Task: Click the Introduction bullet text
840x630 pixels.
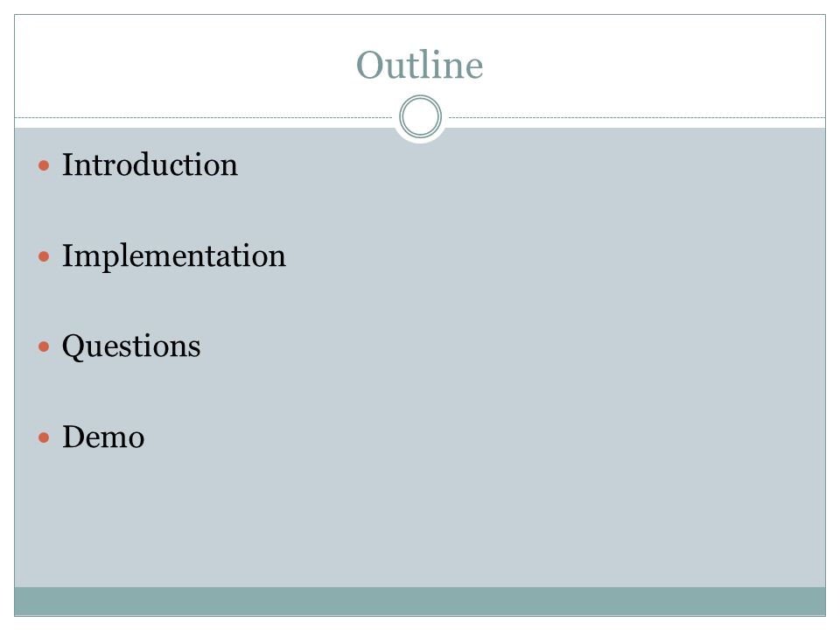Action: pos(150,164)
